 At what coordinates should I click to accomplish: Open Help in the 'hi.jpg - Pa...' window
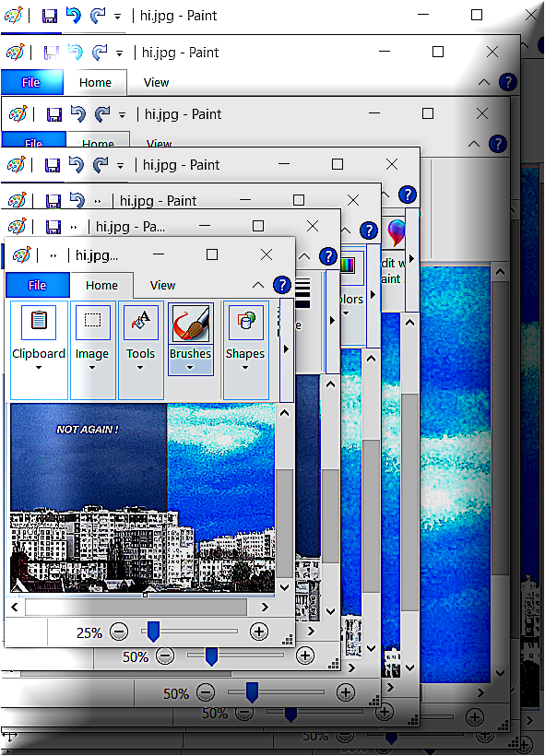328,256
